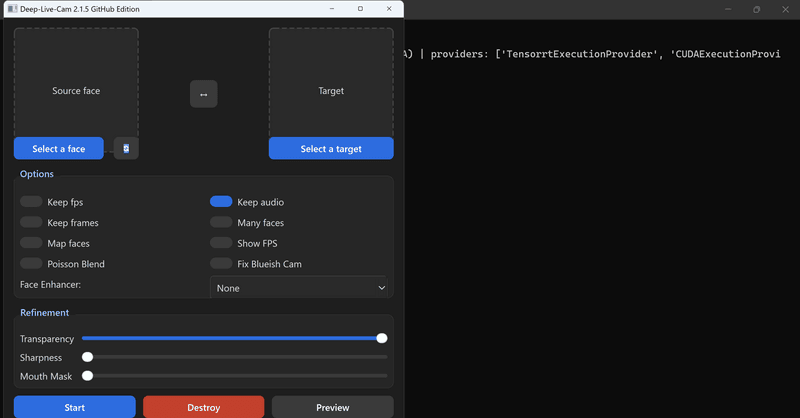Enable Map faces option
The width and height of the screenshot is (800, 418).
31,243
